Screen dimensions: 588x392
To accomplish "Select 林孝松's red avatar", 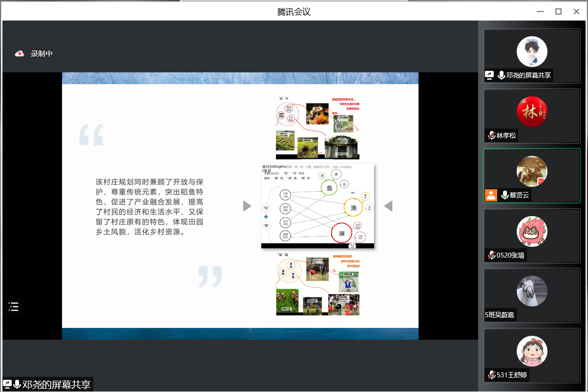I will pos(532,111).
